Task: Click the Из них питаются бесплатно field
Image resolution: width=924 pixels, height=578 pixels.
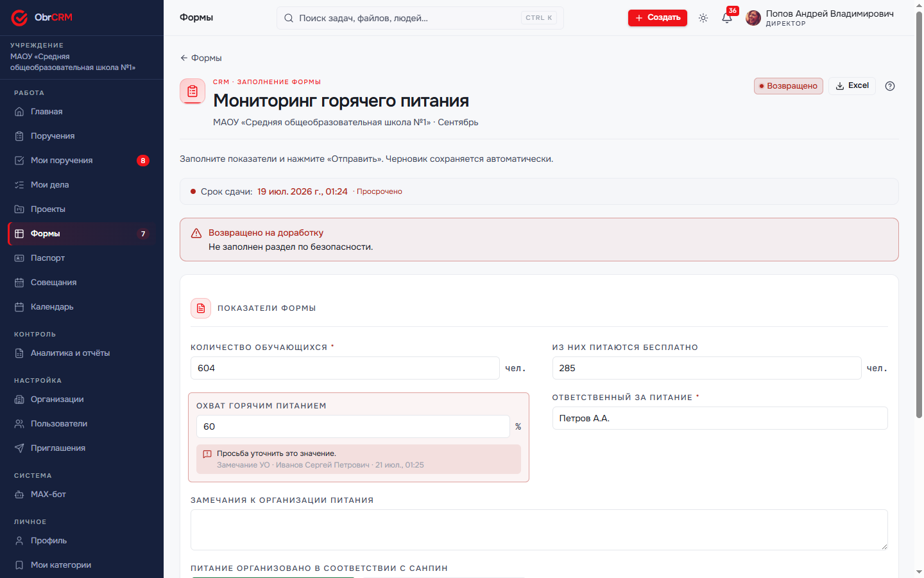Action: tap(706, 368)
